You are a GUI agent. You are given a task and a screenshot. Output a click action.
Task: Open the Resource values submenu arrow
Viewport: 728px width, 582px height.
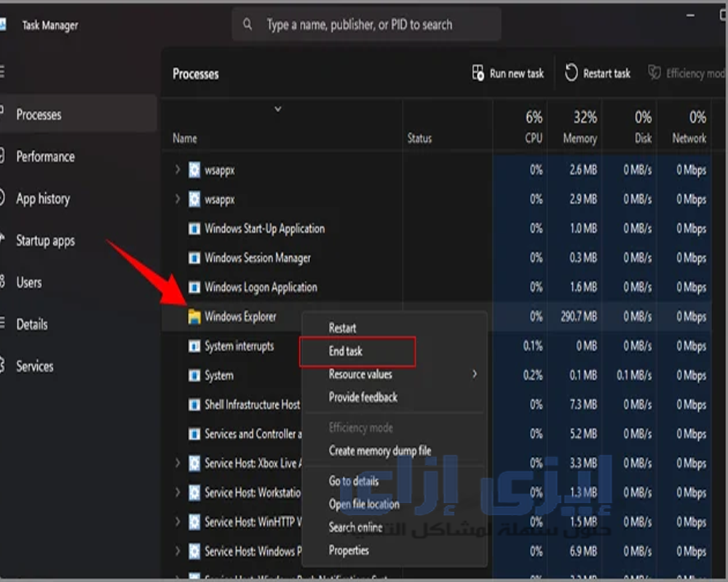474,374
